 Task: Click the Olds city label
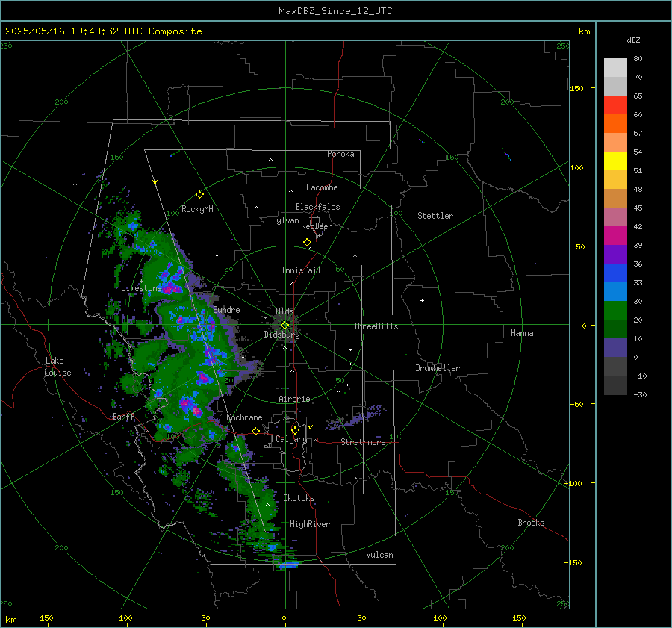pyautogui.click(x=284, y=311)
